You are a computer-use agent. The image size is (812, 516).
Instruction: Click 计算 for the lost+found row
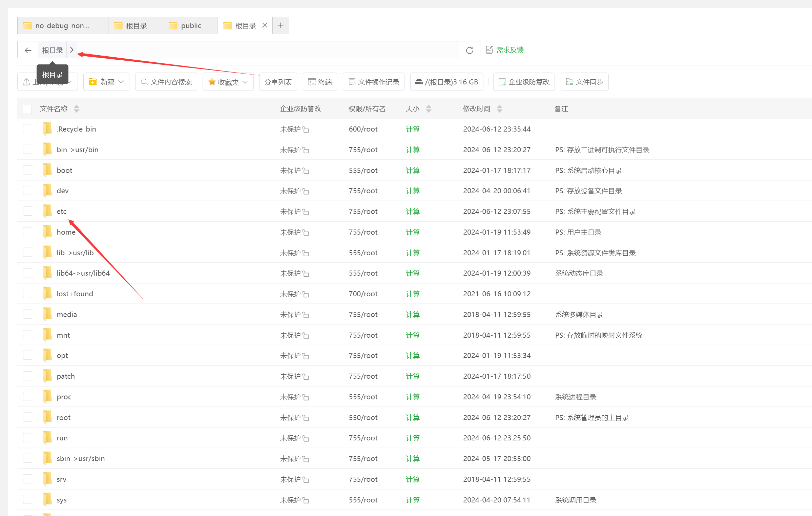pyautogui.click(x=413, y=294)
